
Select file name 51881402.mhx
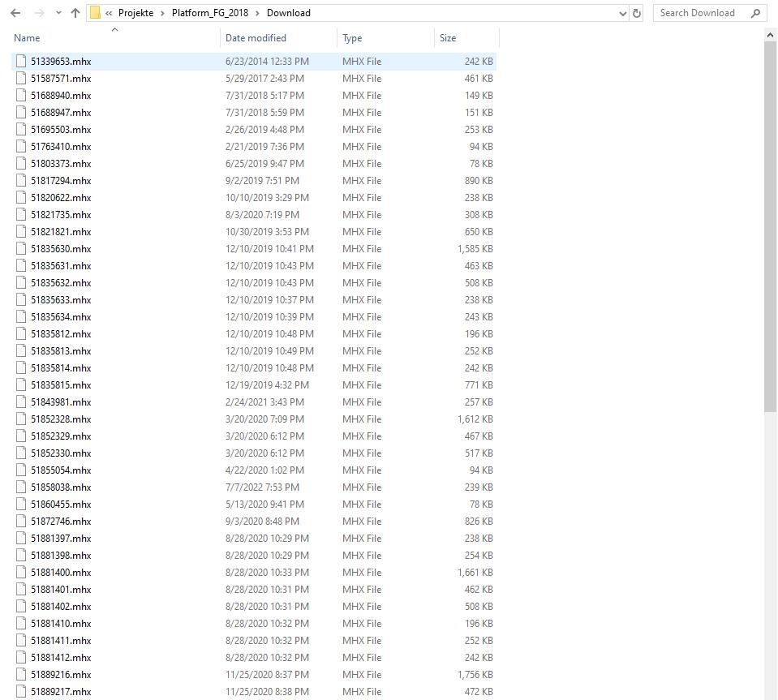pyautogui.click(x=61, y=606)
